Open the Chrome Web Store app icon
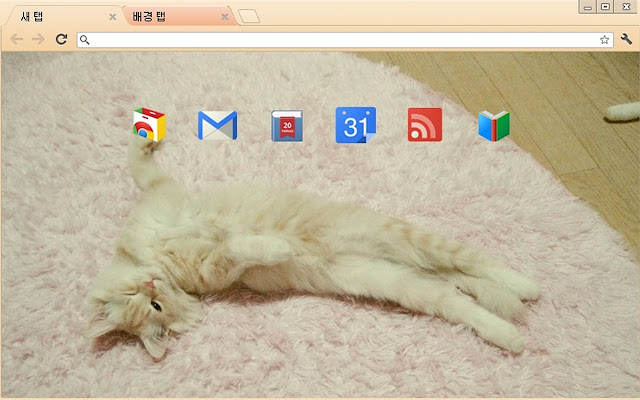640x400 pixels. pyautogui.click(x=149, y=124)
